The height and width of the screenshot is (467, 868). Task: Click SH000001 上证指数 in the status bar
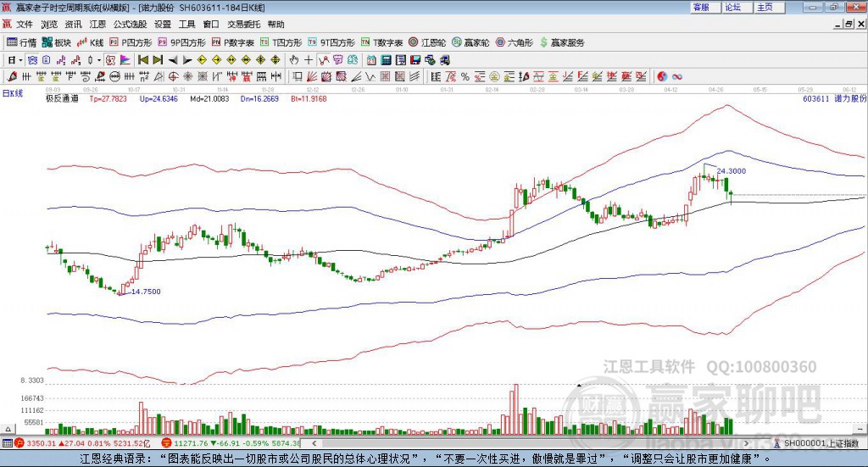(x=821, y=443)
